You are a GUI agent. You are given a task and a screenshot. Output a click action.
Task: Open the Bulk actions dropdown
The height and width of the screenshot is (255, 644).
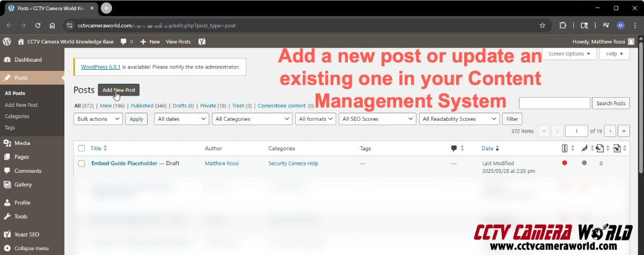tap(98, 119)
